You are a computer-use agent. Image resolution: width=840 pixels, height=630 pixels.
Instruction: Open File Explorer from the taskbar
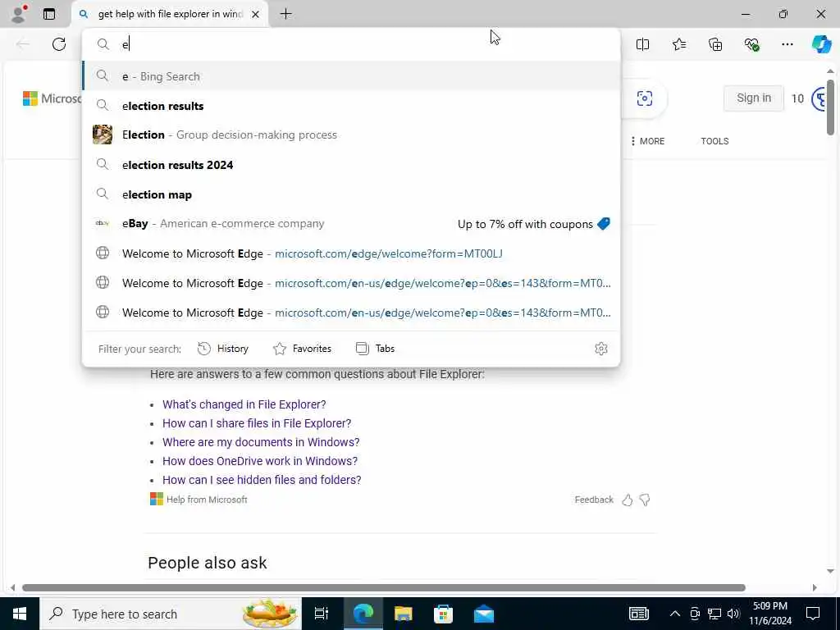click(x=403, y=614)
